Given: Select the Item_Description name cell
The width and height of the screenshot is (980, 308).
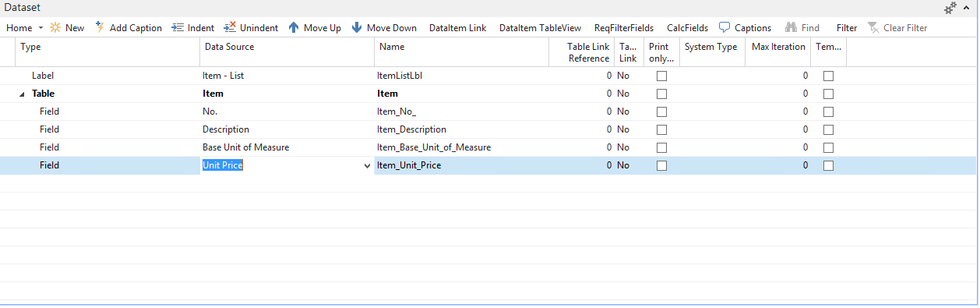Looking at the screenshot, I should [x=460, y=129].
